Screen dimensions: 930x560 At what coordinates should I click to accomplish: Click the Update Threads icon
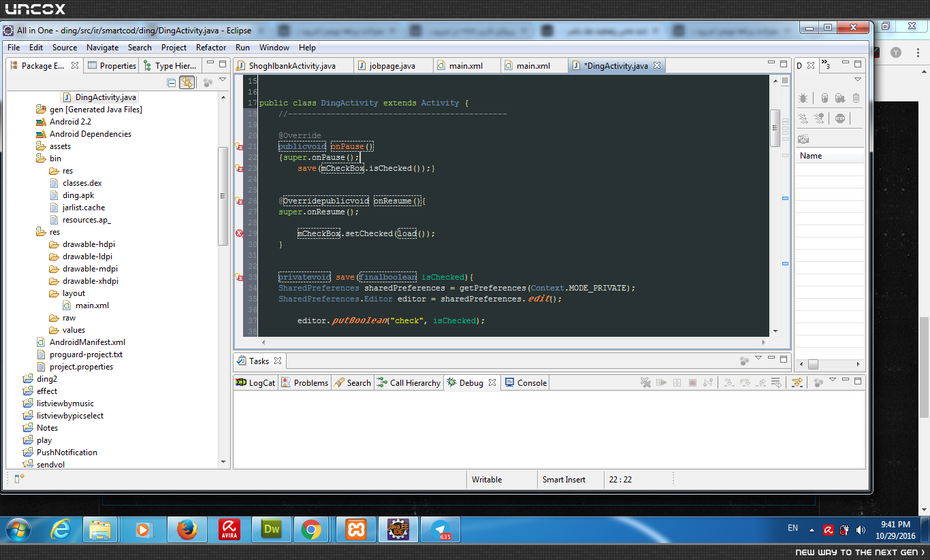pyautogui.click(x=803, y=118)
